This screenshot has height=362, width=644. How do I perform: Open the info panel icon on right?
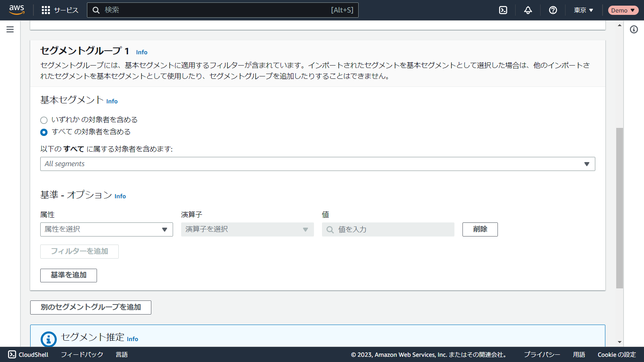pos(634,29)
